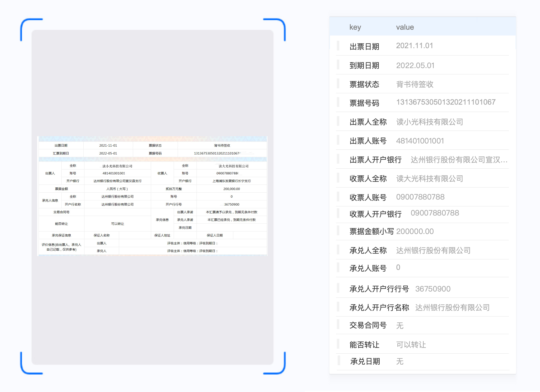
Task: Select the 'key' column header
Action: tap(355, 27)
